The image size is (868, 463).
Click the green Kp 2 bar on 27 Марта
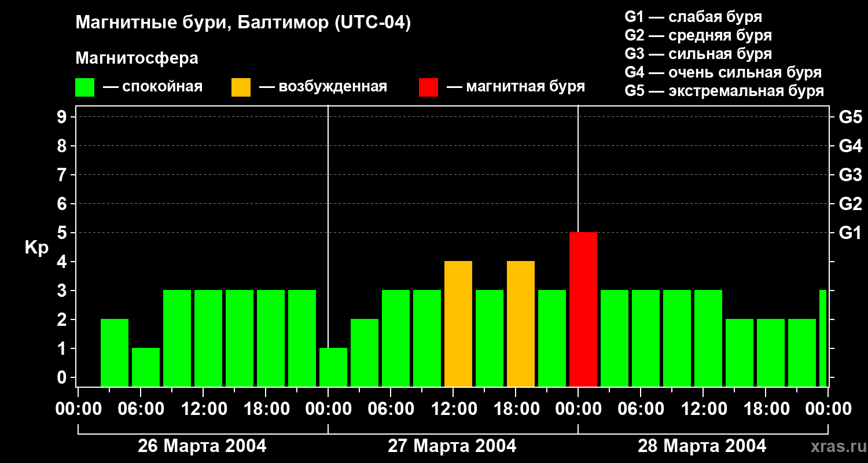click(365, 352)
